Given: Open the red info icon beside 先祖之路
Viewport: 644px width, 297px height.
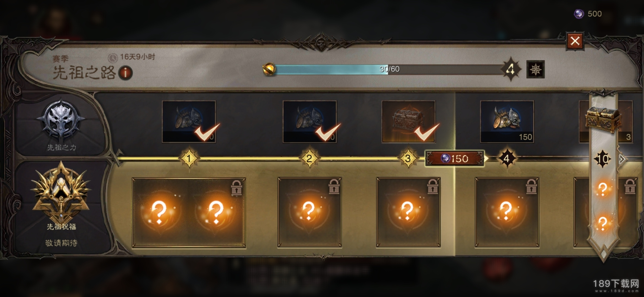Looking at the screenshot, I should tap(125, 73).
